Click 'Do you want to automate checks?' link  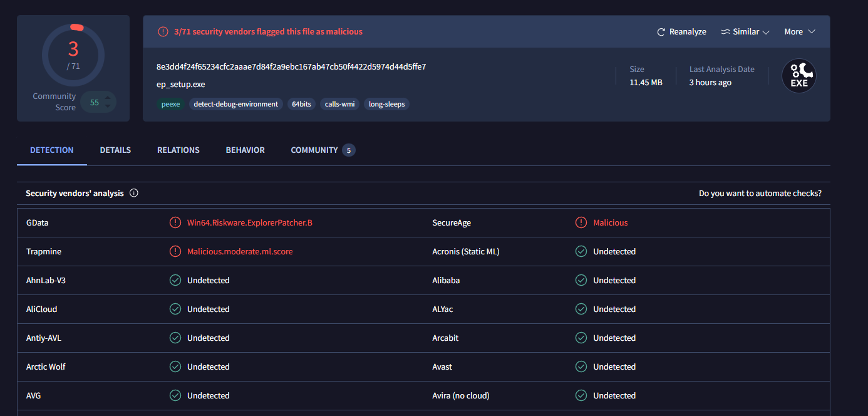(760, 193)
